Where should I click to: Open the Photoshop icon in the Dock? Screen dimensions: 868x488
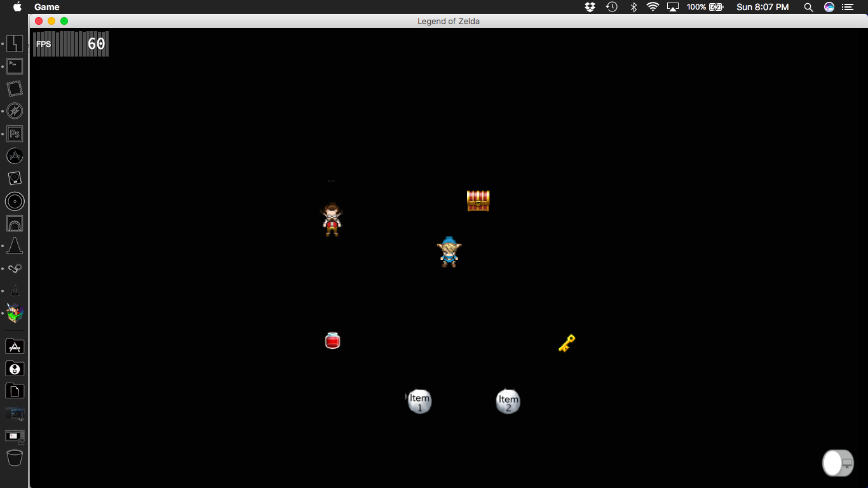(15, 133)
